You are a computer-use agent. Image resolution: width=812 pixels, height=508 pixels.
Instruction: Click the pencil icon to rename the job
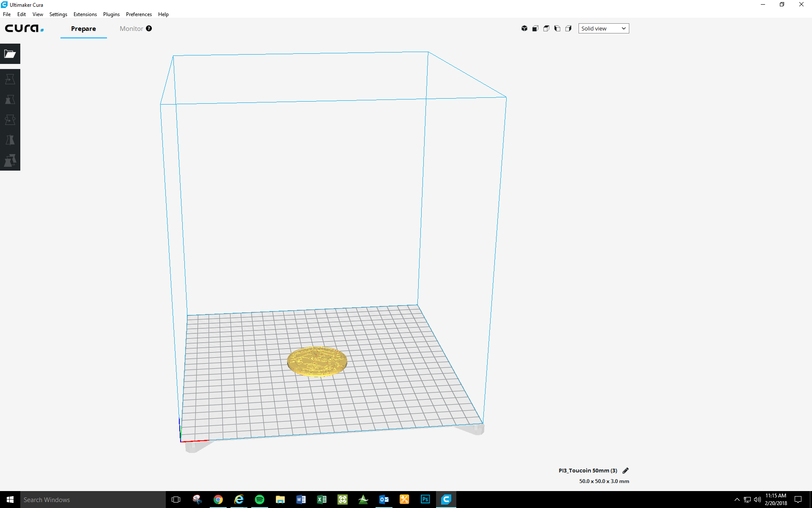(625, 470)
